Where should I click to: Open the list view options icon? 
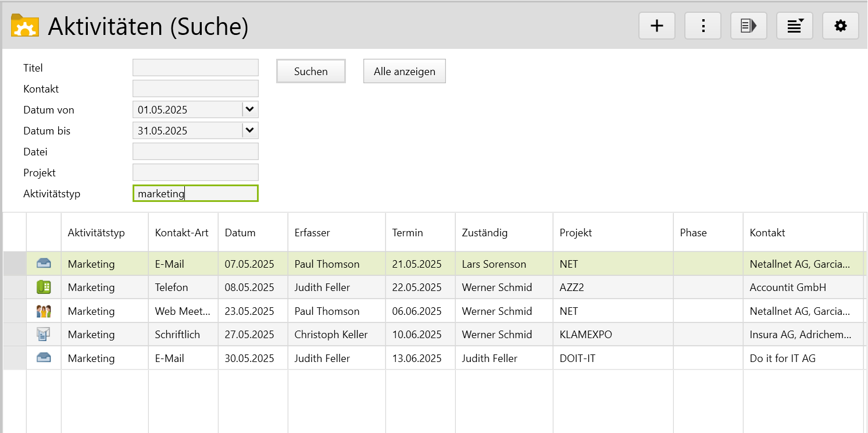(794, 26)
